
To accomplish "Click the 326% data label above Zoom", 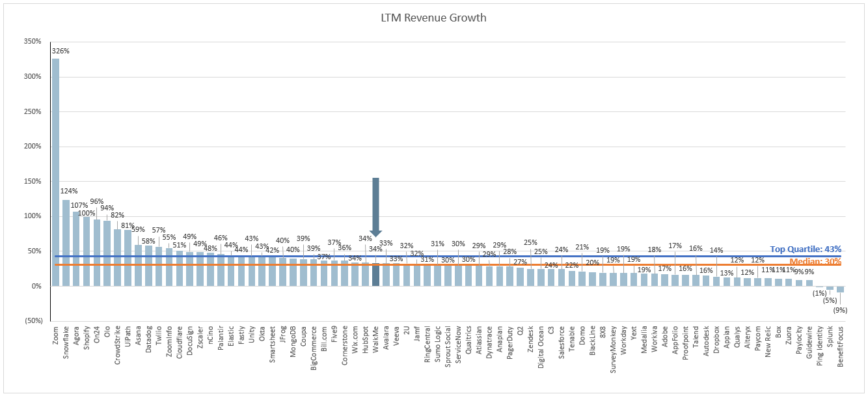I will (x=61, y=51).
